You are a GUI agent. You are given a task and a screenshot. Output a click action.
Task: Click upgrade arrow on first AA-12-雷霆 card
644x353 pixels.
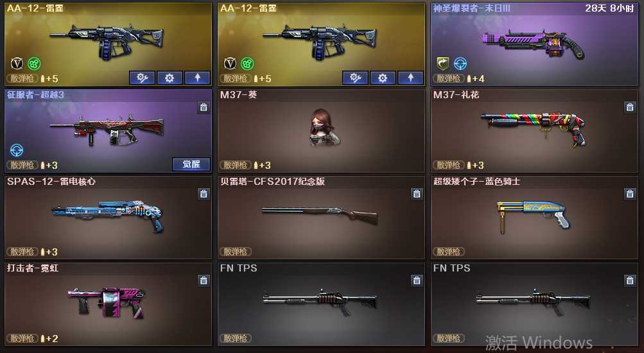coord(198,78)
